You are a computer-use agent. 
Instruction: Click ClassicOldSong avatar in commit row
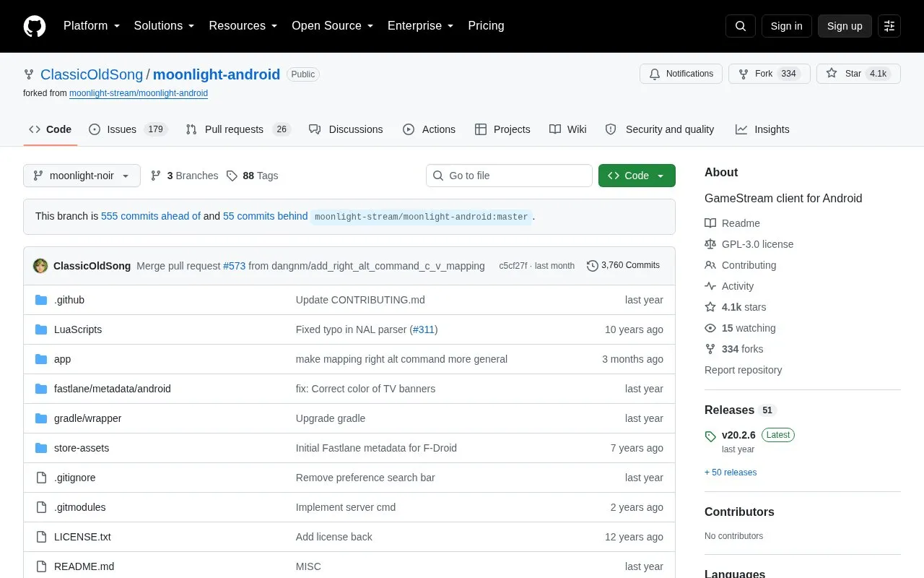(x=40, y=266)
